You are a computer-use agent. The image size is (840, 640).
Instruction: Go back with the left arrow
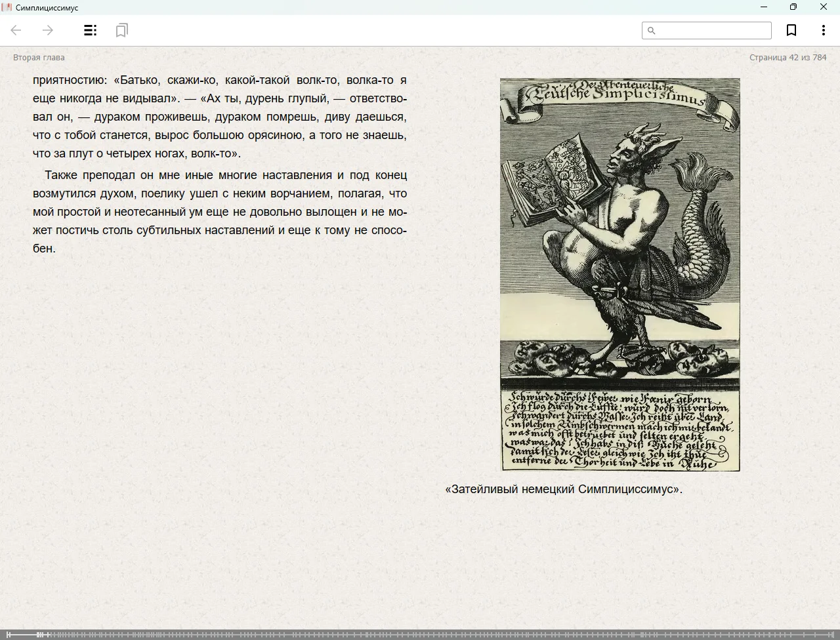(16, 30)
